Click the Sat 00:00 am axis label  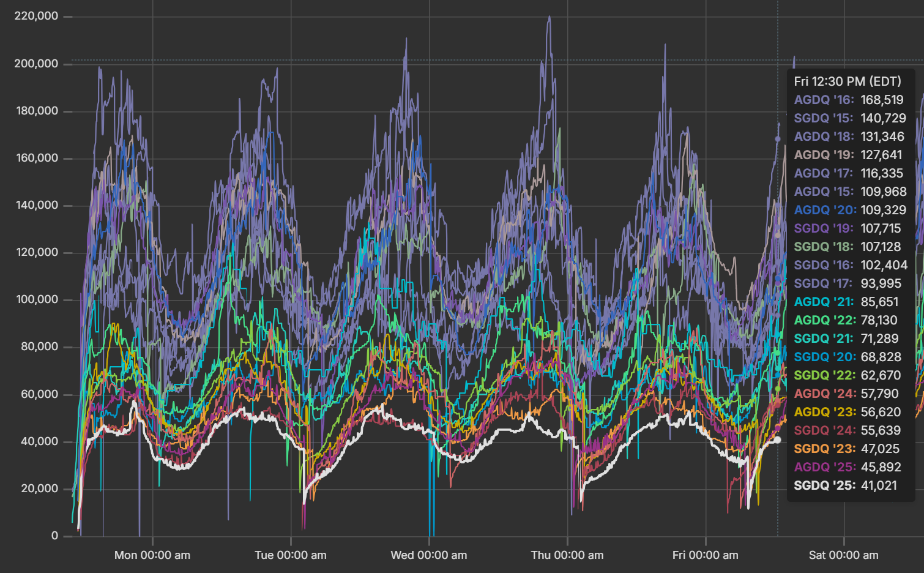844,555
